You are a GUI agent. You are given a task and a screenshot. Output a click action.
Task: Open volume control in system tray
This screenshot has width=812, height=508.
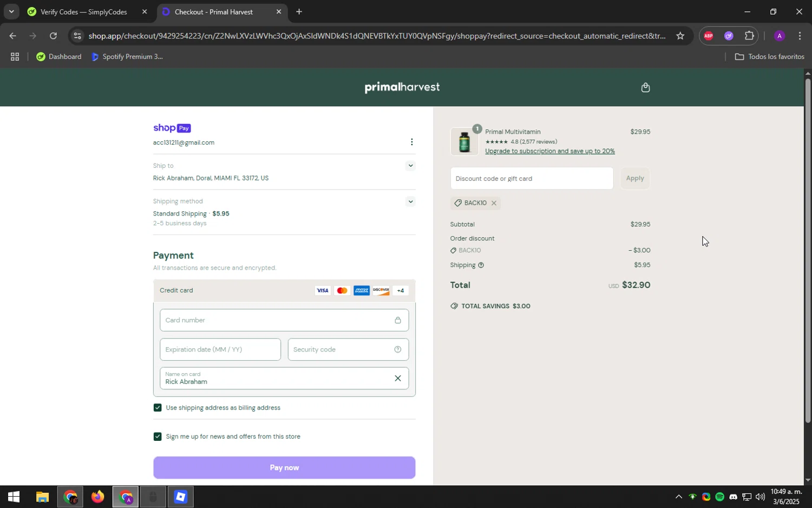[760, 497]
